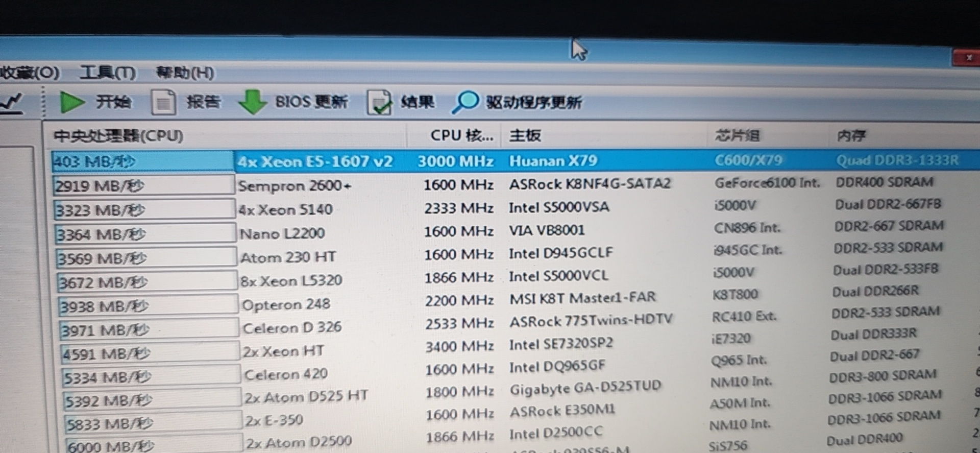980x453 pixels.
Task: Click the VIA VB8001 cell
Action: [547, 230]
